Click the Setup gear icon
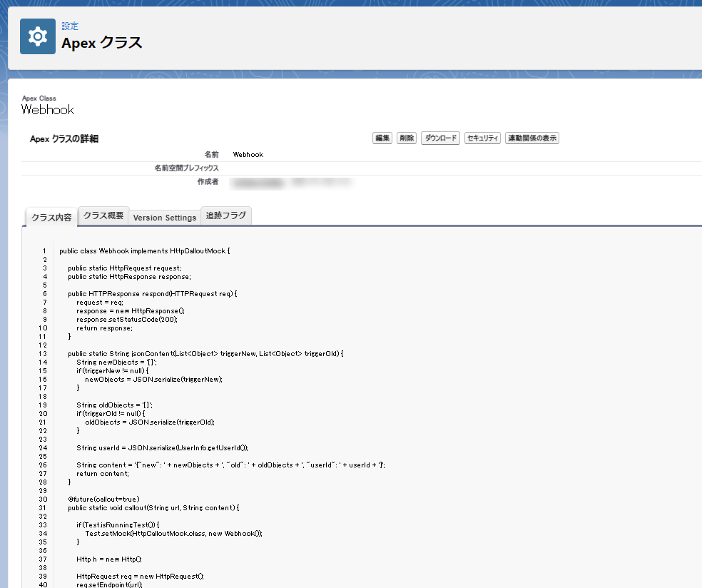 38,36
